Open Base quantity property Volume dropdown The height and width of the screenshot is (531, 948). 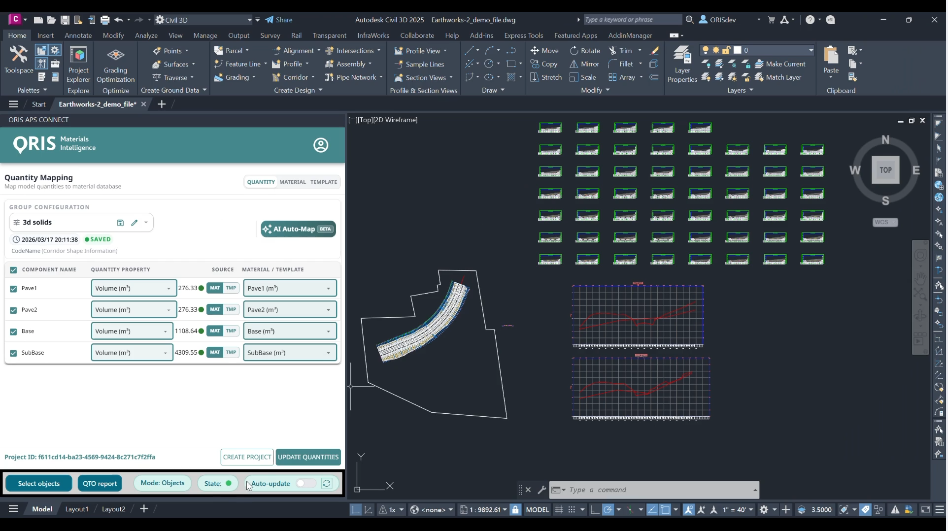pos(132,331)
